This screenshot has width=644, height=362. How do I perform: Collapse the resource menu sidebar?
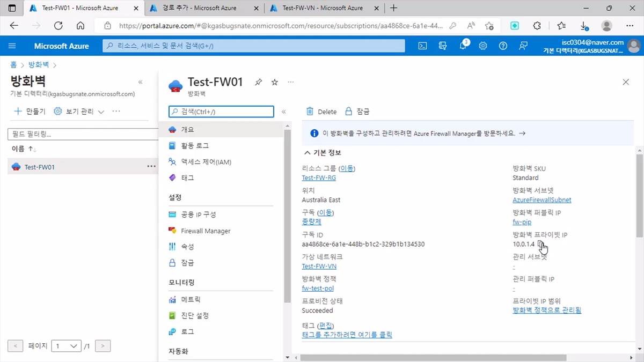(284, 112)
